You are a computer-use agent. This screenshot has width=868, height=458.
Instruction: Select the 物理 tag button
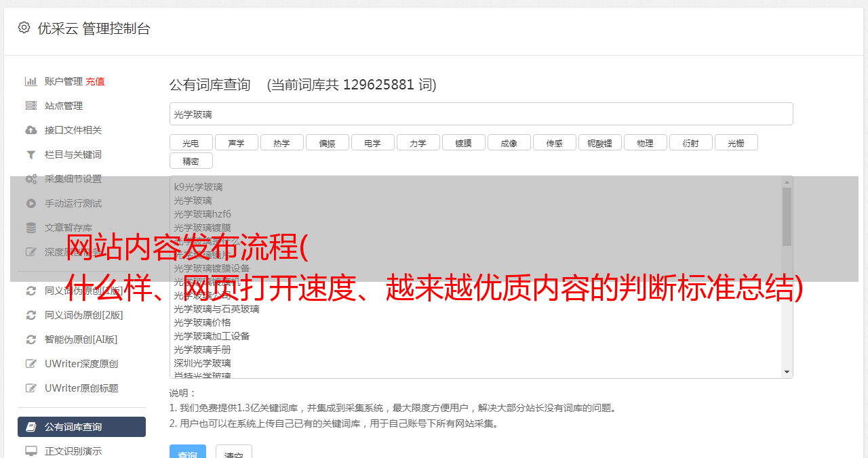coord(646,142)
